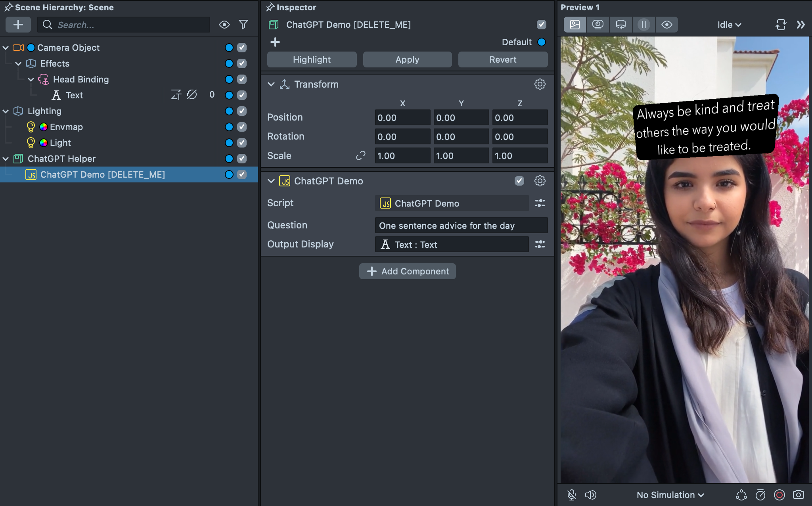This screenshot has height=506, width=812.
Task: Click the scale link lock icon
Action: click(360, 155)
